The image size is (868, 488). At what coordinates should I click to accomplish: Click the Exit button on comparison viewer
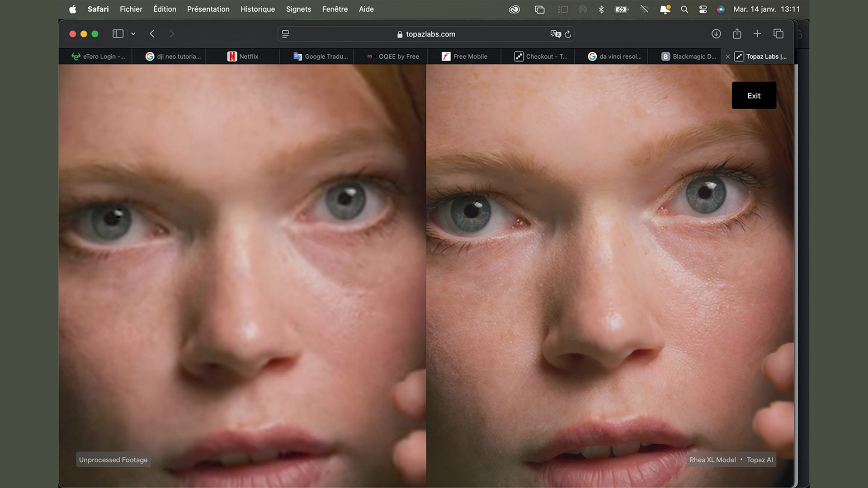pos(754,95)
